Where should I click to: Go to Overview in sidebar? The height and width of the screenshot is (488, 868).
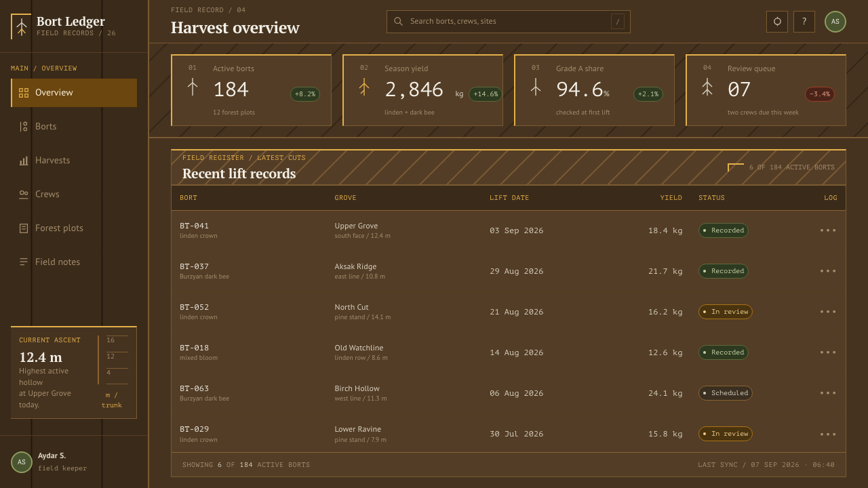[74, 93]
